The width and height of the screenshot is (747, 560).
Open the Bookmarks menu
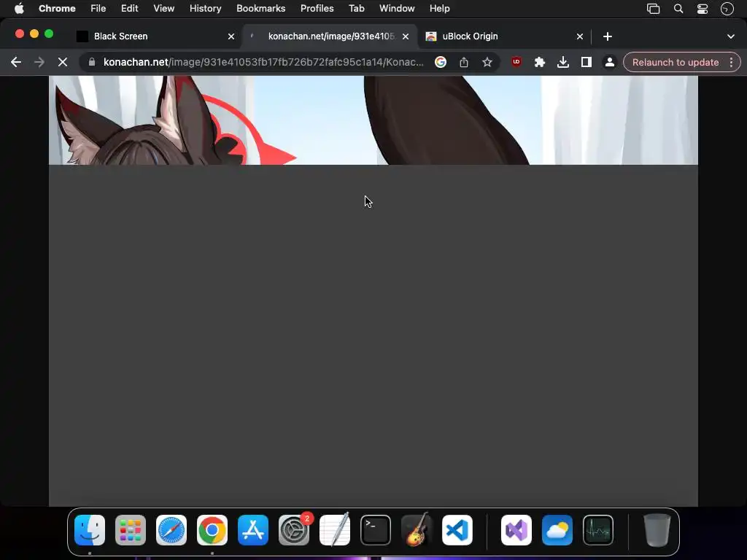[261, 9]
